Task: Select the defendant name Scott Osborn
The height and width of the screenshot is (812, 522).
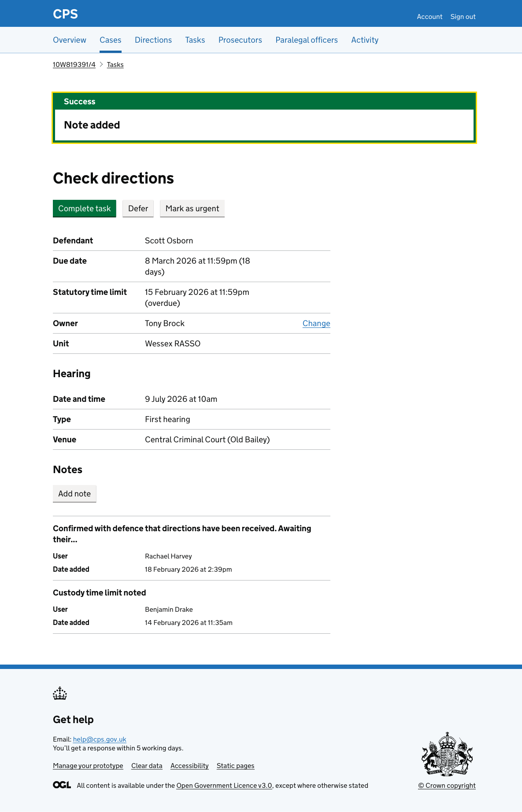Action: (169, 241)
